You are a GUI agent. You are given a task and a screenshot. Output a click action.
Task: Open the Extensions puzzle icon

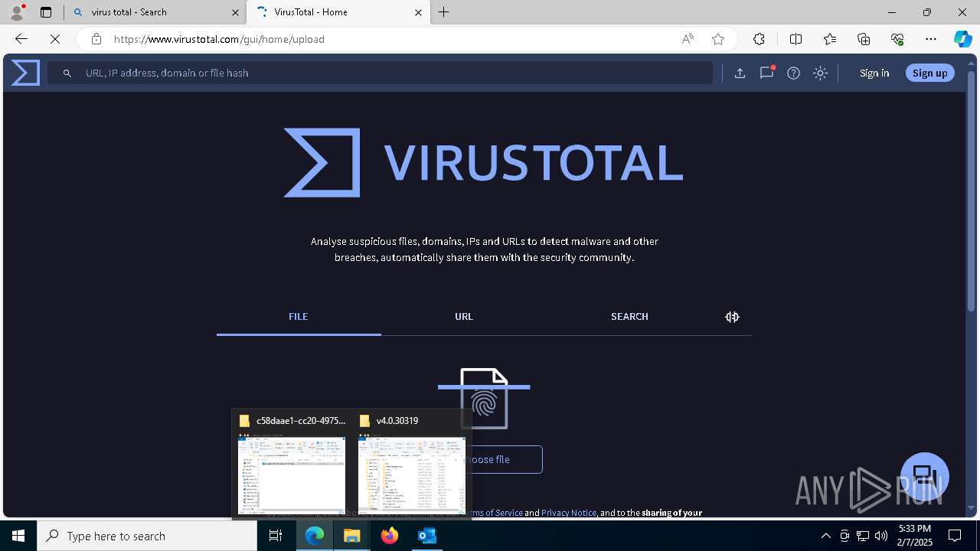(759, 39)
